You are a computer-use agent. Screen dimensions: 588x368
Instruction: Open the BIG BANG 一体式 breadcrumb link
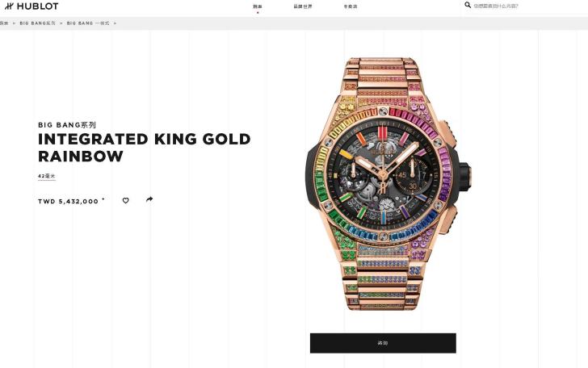88,23
